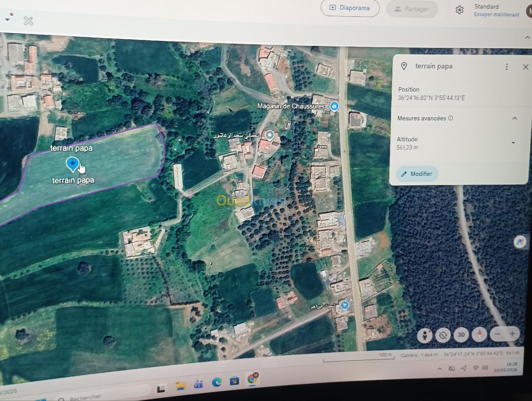Toggle the measure tool icon top left
Screen dimensions: 532x401
(29, 21)
